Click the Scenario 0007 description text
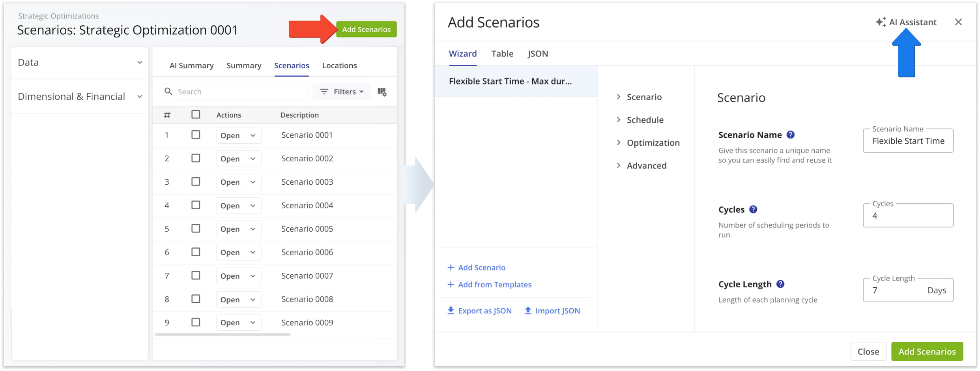The height and width of the screenshot is (371, 980). (x=307, y=275)
